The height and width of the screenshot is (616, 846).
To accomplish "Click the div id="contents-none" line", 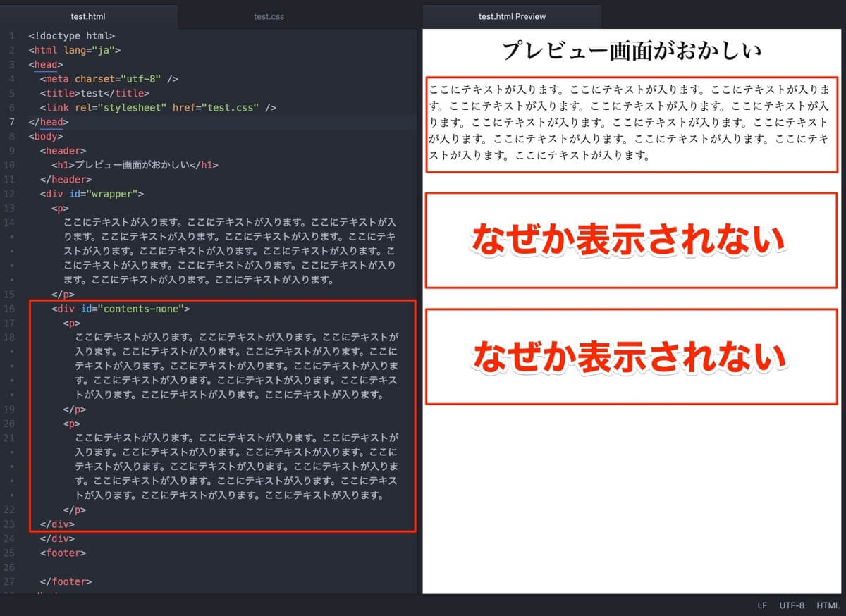I will pyautogui.click(x=121, y=309).
